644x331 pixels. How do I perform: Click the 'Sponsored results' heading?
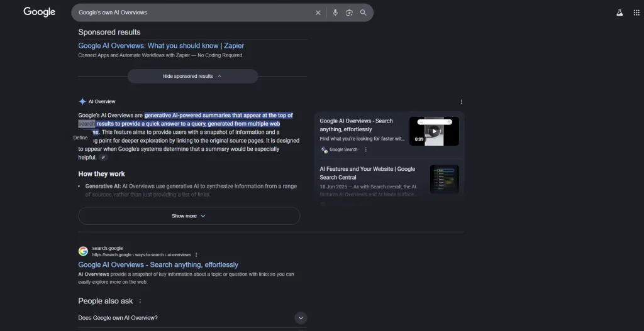(x=109, y=32)
